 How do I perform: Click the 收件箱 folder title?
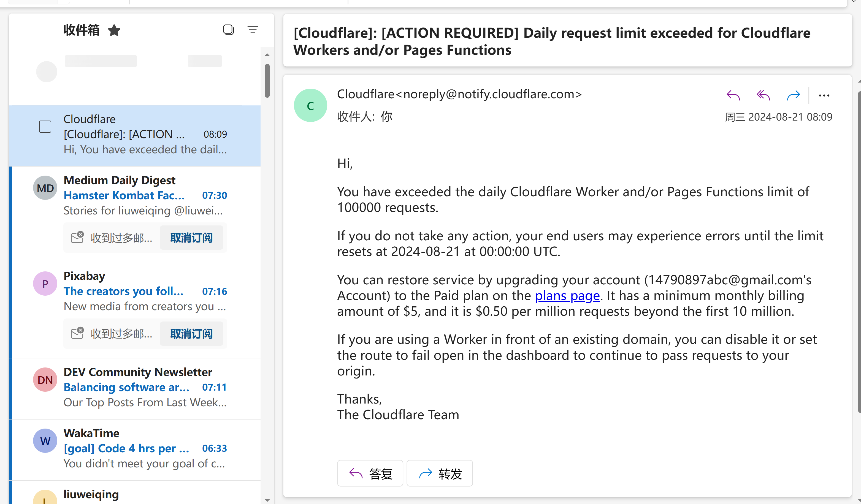point(82,30)
